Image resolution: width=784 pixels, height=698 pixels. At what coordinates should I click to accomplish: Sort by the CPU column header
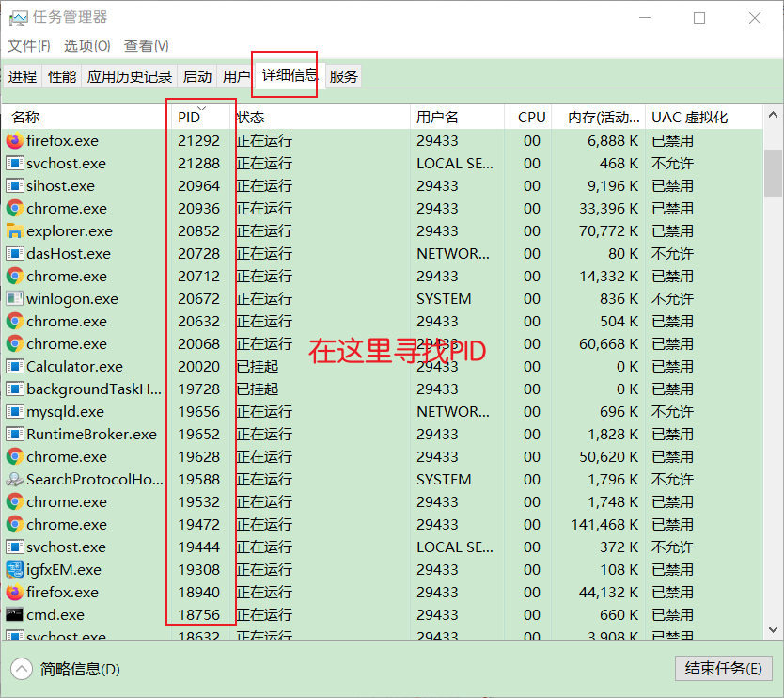[531, 118]
